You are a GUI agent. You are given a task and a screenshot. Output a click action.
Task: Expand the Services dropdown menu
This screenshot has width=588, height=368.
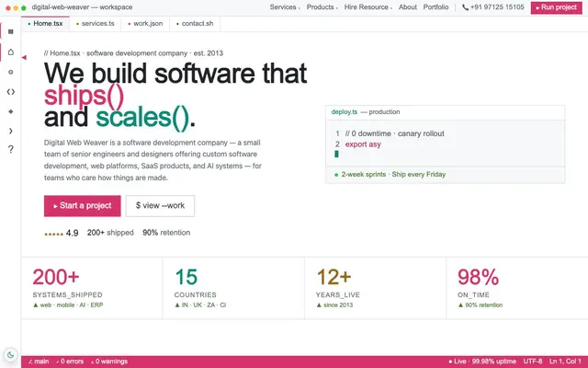285,7
